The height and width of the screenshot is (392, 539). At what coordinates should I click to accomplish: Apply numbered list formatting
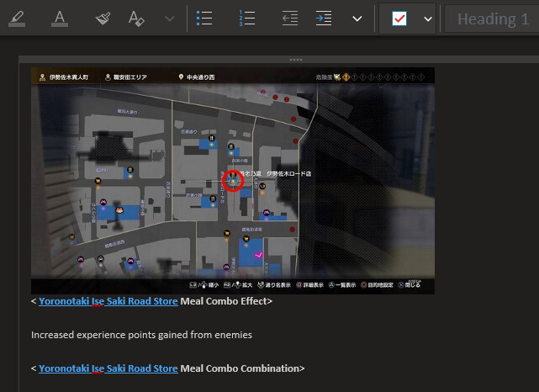coord(247,19)
